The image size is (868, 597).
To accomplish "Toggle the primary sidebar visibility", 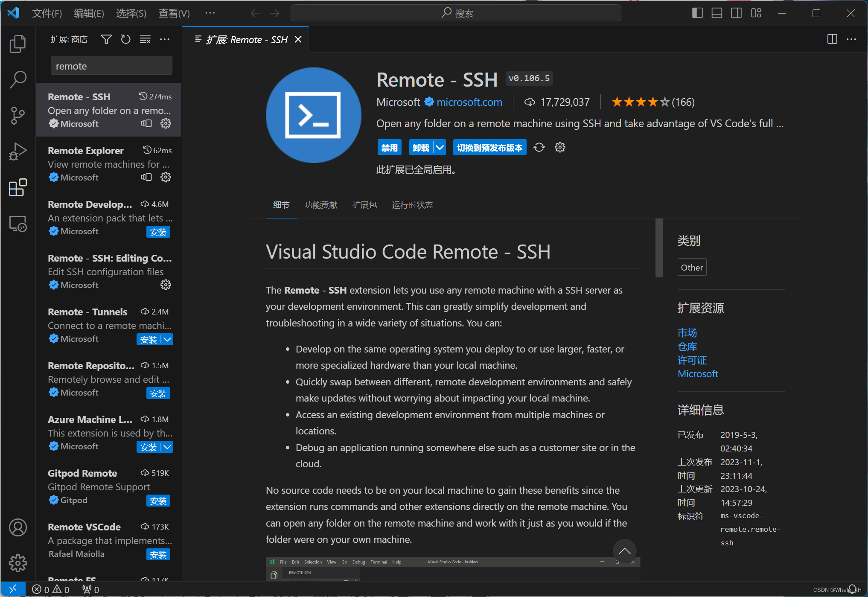I will [697, 13].
